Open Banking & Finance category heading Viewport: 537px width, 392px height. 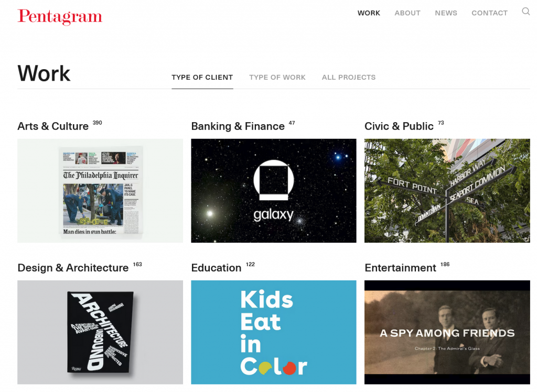238,126
